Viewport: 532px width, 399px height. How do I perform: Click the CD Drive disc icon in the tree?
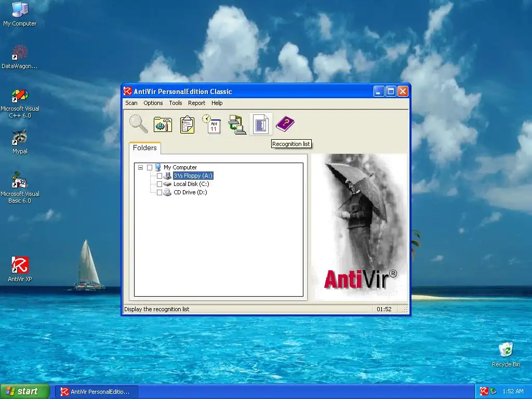(167, 192)
